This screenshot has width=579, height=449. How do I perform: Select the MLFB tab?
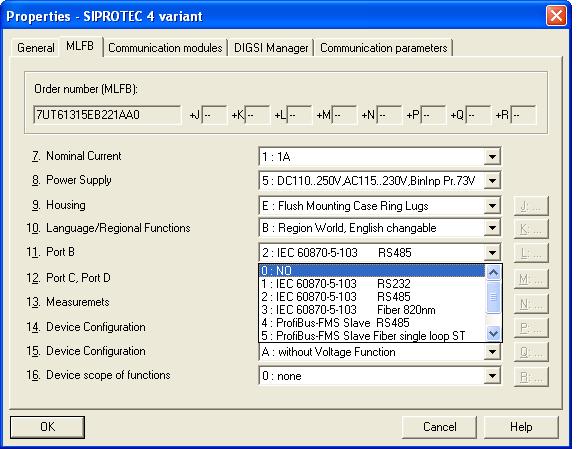coord(80,46)
